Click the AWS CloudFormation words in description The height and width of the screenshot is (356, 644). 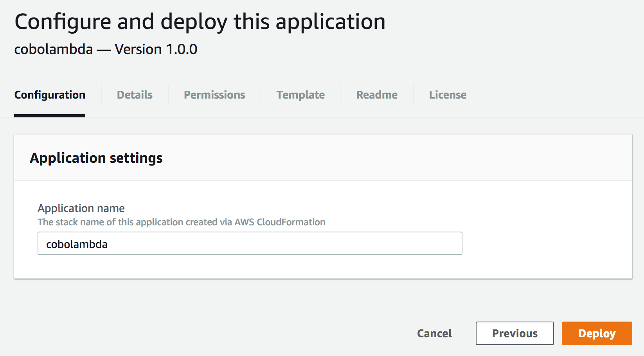click(280, 222)
